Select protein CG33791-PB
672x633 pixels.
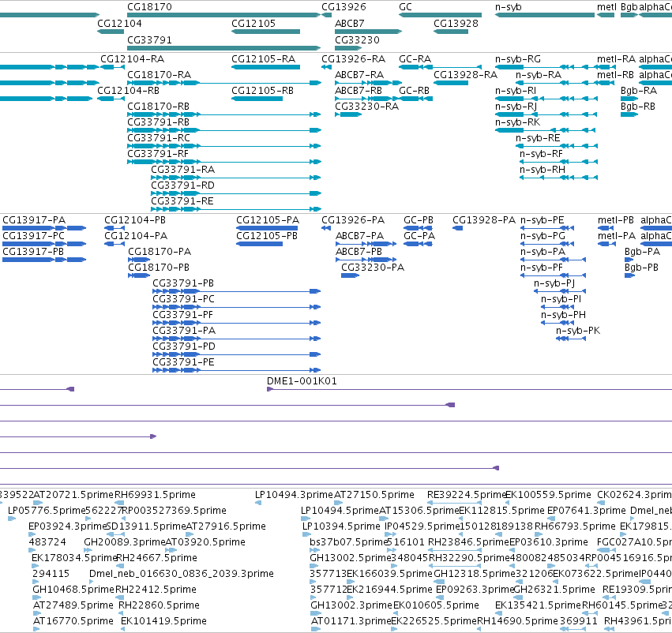(183, 283)
